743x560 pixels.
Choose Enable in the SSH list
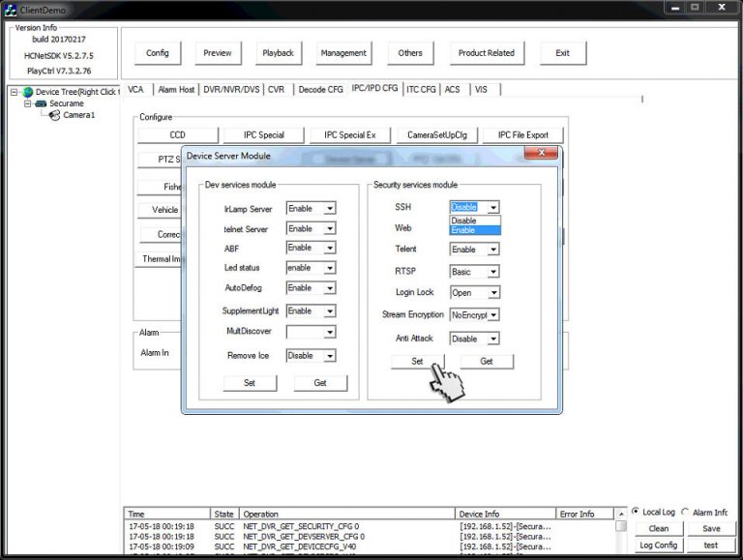[x=475, y=230]
